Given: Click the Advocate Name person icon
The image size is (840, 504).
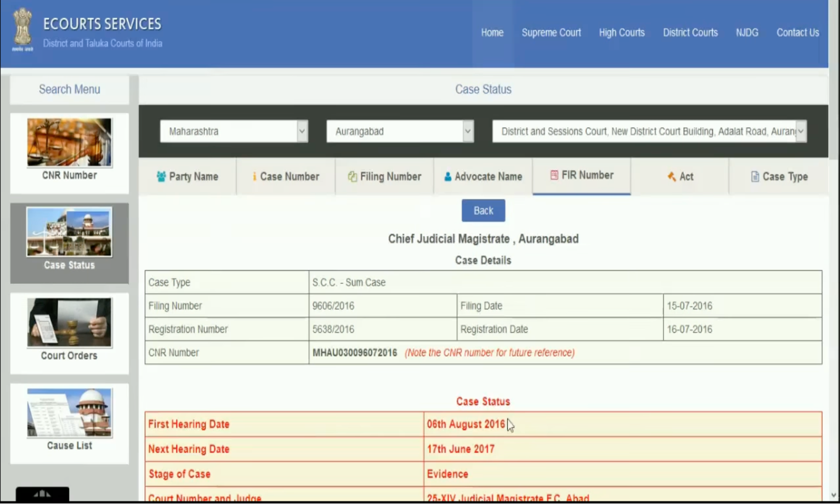Looking at the screenshot, I should point(447,177).
